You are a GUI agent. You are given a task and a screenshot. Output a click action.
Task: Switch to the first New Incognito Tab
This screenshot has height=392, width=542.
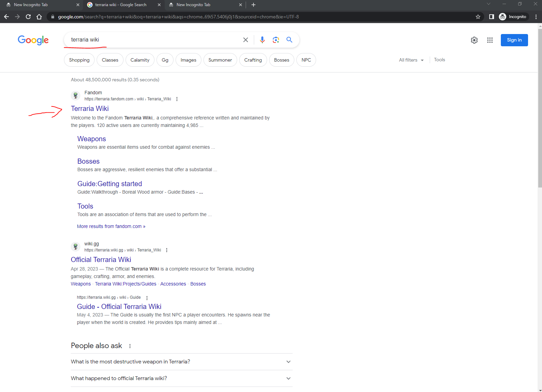click(41, 5)
